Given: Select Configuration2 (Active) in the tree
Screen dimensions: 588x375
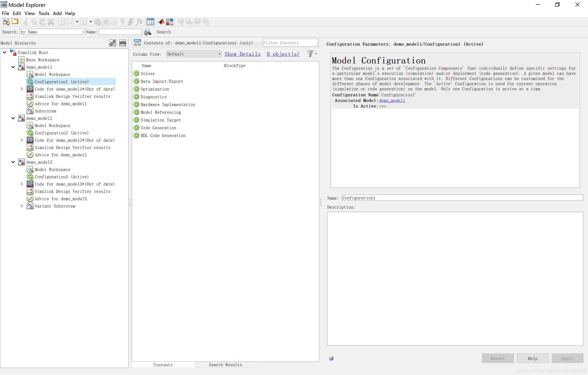Looking at the screenshot, I should coord(61,133).
